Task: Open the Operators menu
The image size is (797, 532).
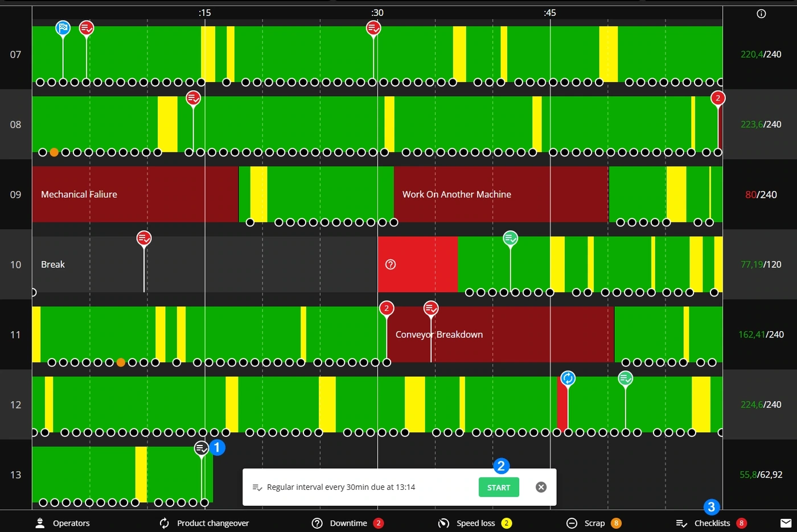Action: pyautogui.click(x=63, y=523)
